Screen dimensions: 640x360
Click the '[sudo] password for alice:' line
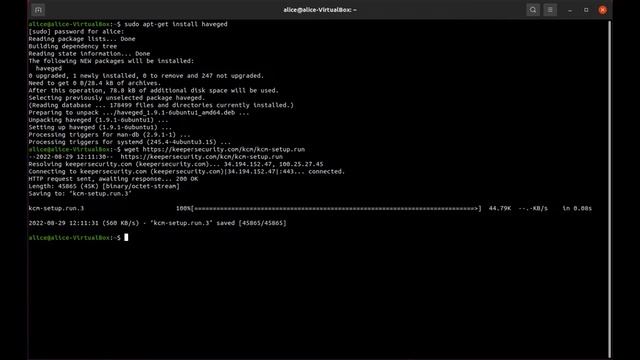click(x=76, y=31)
